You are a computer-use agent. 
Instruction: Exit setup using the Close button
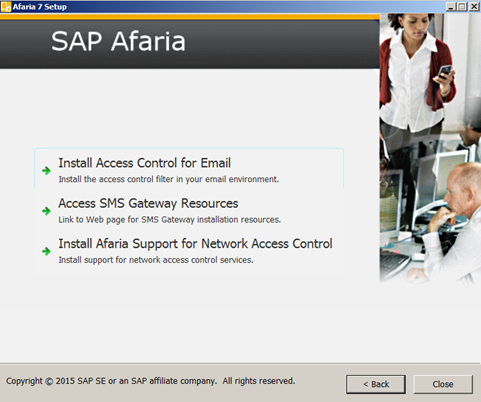tap(443, 384)
